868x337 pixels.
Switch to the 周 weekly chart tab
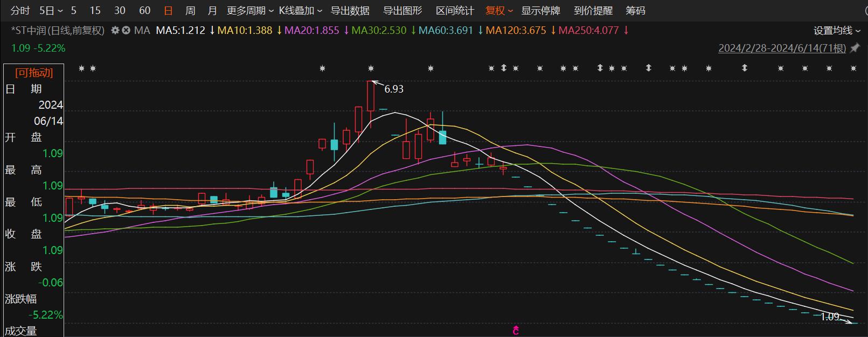pos(190,11)
